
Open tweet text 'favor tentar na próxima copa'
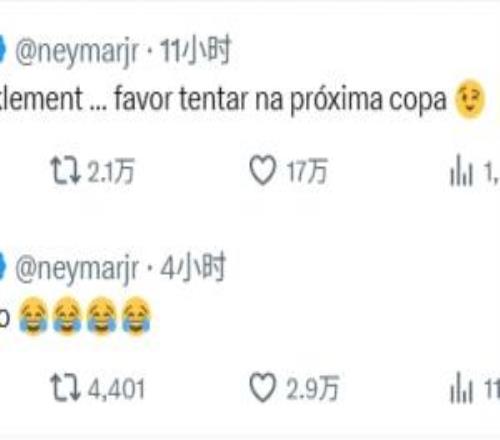click(x=280, y=99)
